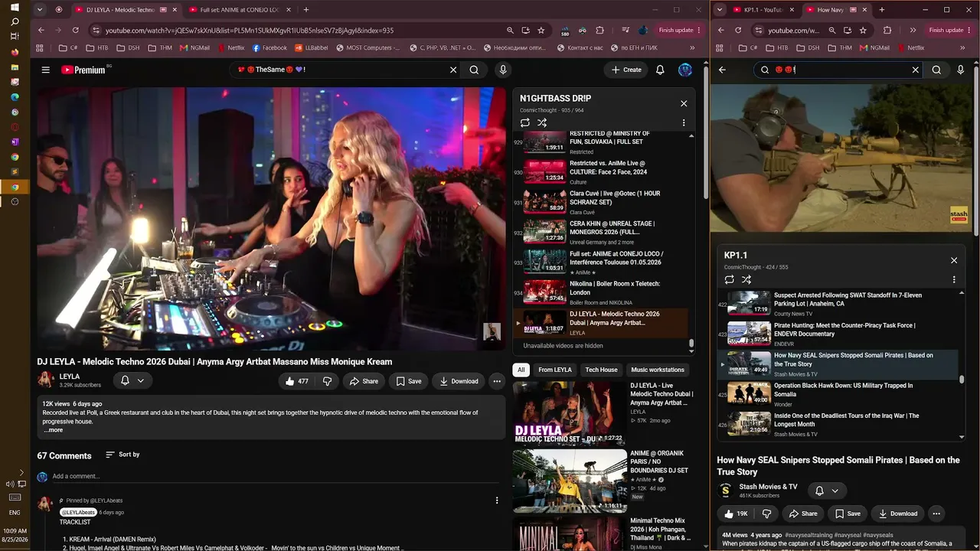Save the DJ LEYLA video to playlist
980x551 pixels.
[409, 381]
